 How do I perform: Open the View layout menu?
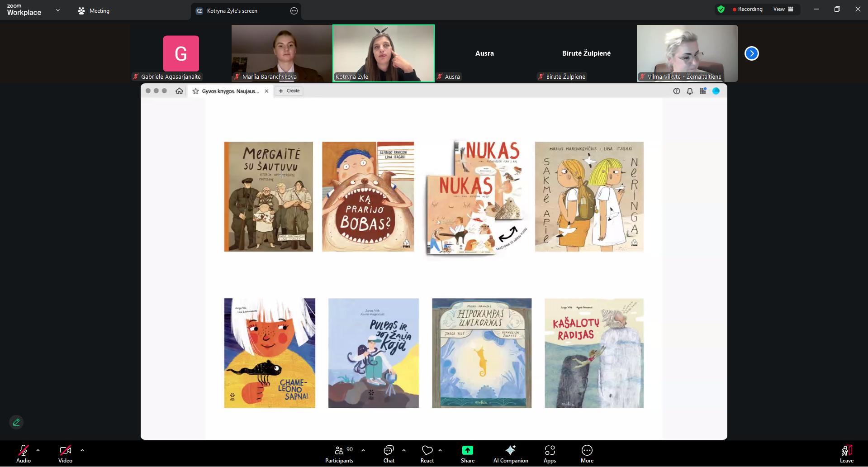(783, 9)
